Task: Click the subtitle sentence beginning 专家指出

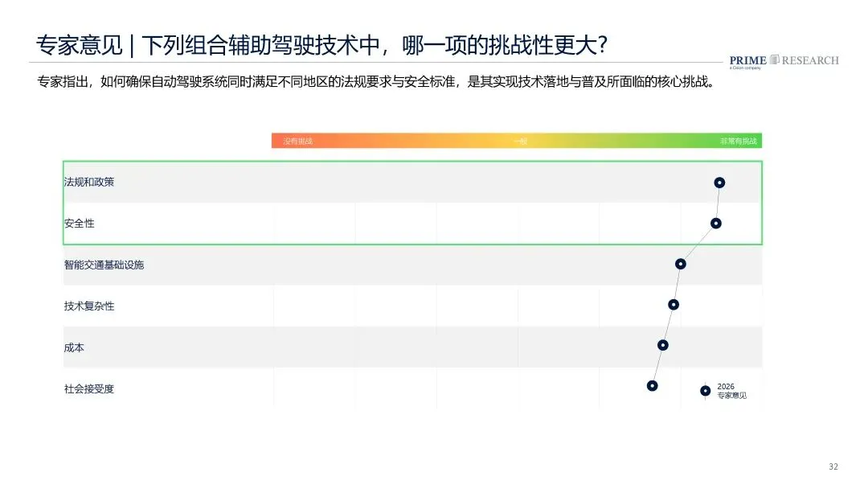Action: (x=377, y=82)
